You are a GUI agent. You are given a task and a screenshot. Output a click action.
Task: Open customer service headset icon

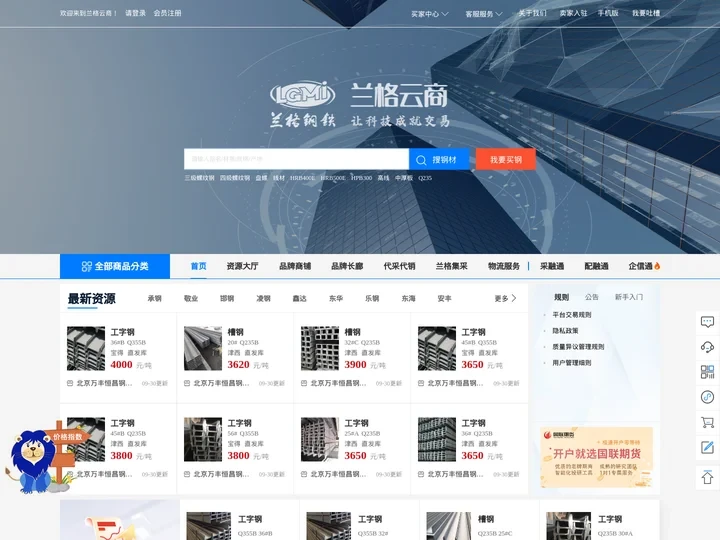click(x=707, y=347)
